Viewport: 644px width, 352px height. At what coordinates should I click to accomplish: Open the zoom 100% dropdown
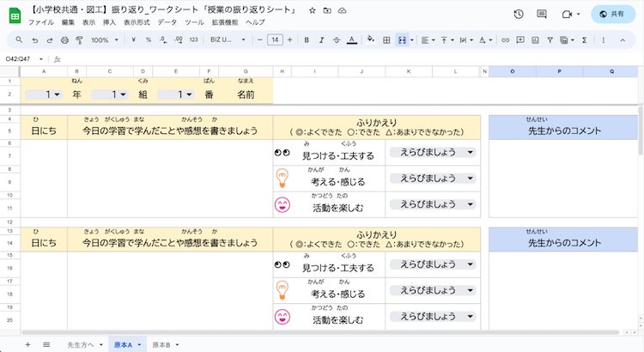tap(105, 40)
